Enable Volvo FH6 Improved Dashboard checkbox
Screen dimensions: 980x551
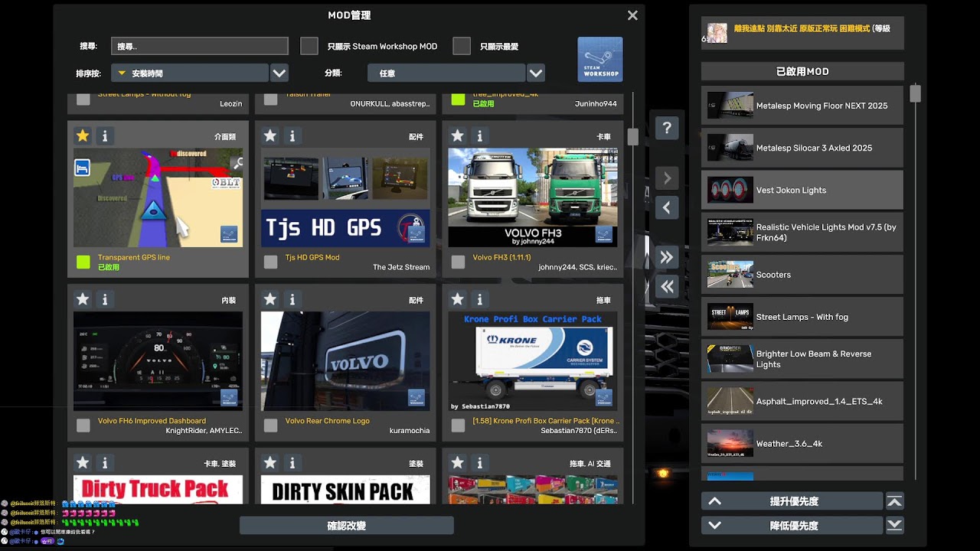pos(83,425)
